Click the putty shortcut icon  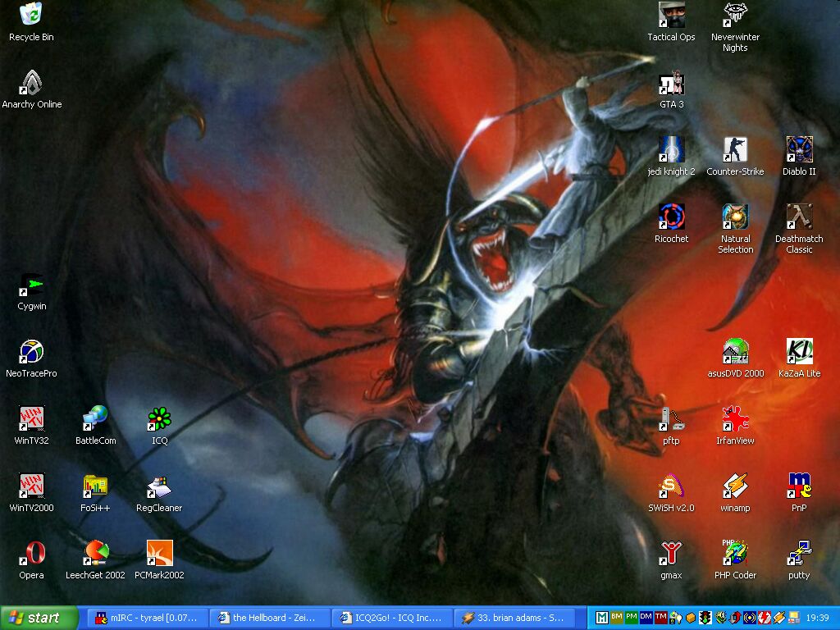pyautogui.click(x=799, y=554)
